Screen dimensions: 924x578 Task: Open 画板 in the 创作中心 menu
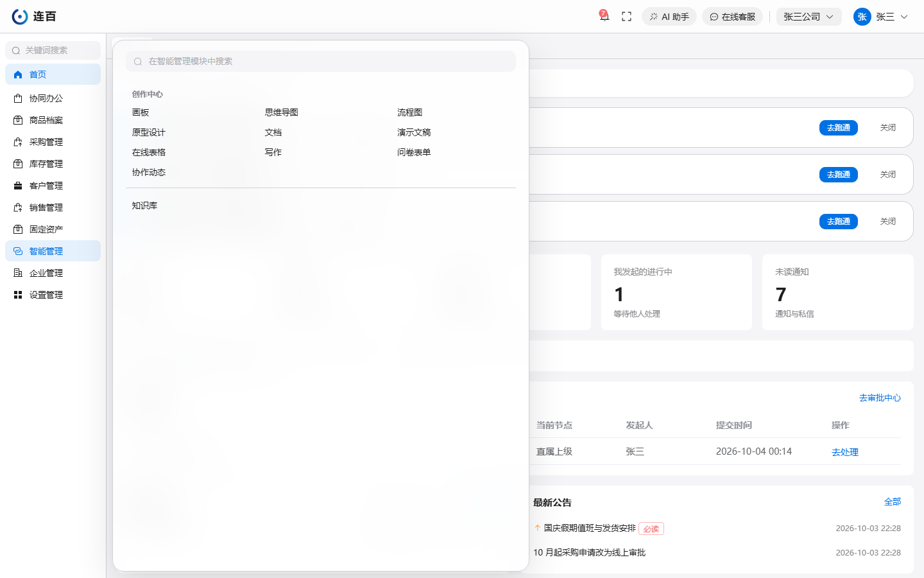(x=141, y=112)
